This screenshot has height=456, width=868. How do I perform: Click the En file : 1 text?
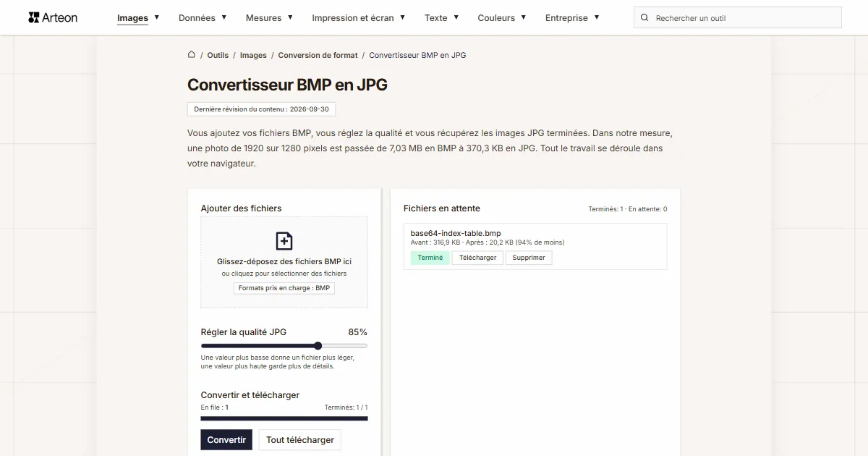(x=215, y=408)
